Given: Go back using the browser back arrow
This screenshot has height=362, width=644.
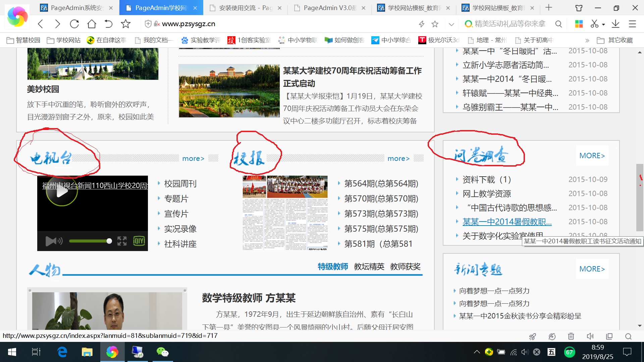Looking at the screenshot, I should [41, 24].
